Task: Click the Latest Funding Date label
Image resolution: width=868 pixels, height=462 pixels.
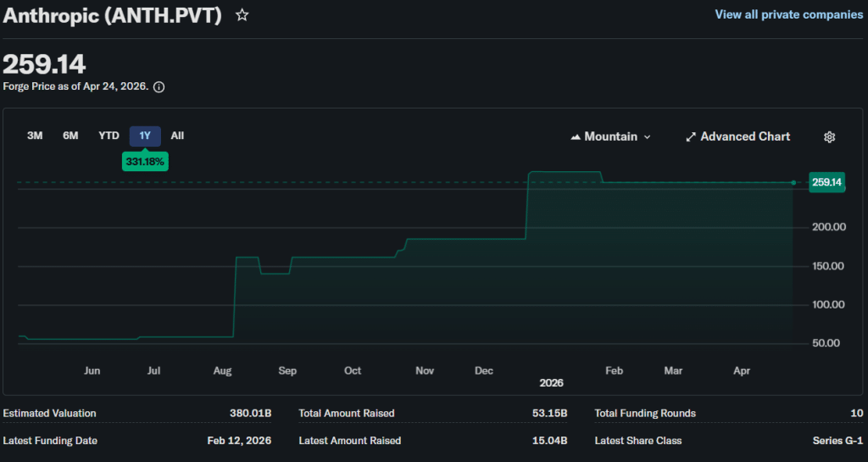Action: pos(50,441)
